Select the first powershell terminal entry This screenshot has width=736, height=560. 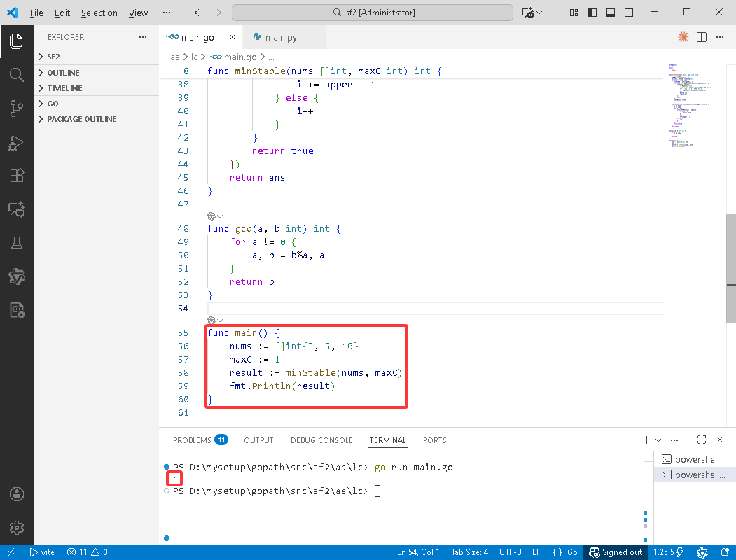pyautogui.click(x=695, y=460)
